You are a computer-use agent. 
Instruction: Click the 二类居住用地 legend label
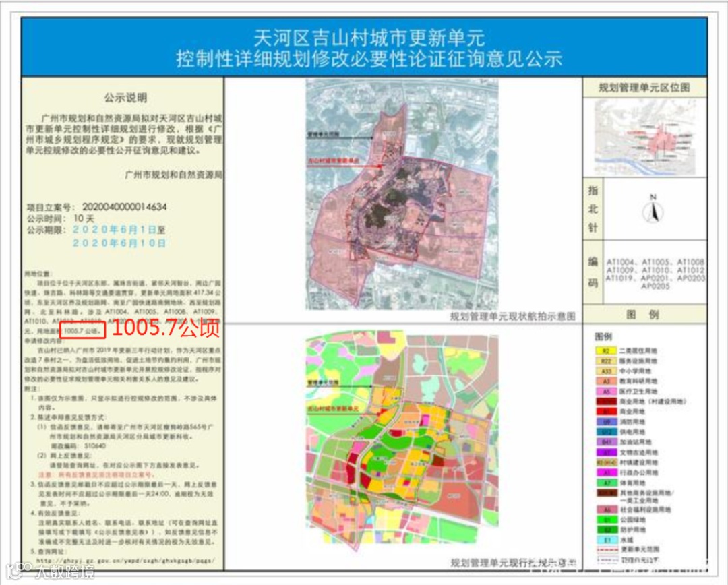pyautogui.click(x=638, y=351)
